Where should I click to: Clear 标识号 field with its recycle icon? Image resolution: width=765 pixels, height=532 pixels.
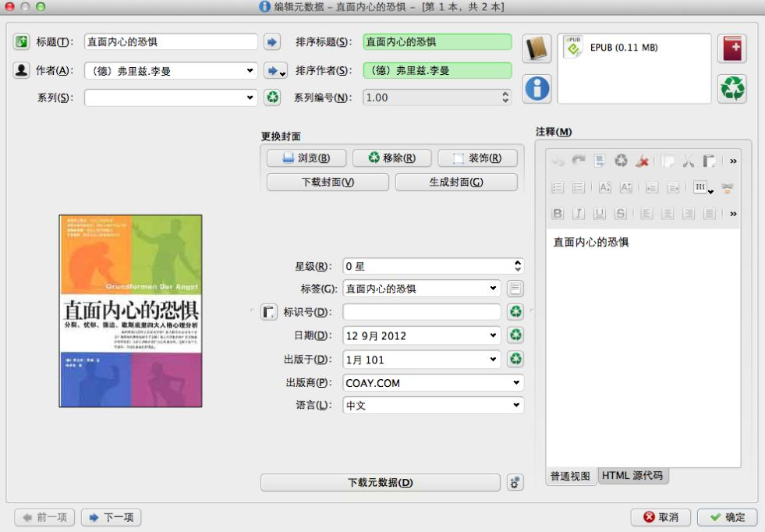click(x=515, y=311)
